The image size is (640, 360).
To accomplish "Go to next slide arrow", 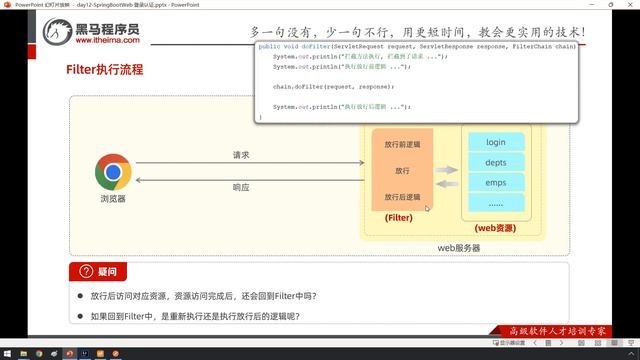I will pyautogui.click(x=562, y=343).
